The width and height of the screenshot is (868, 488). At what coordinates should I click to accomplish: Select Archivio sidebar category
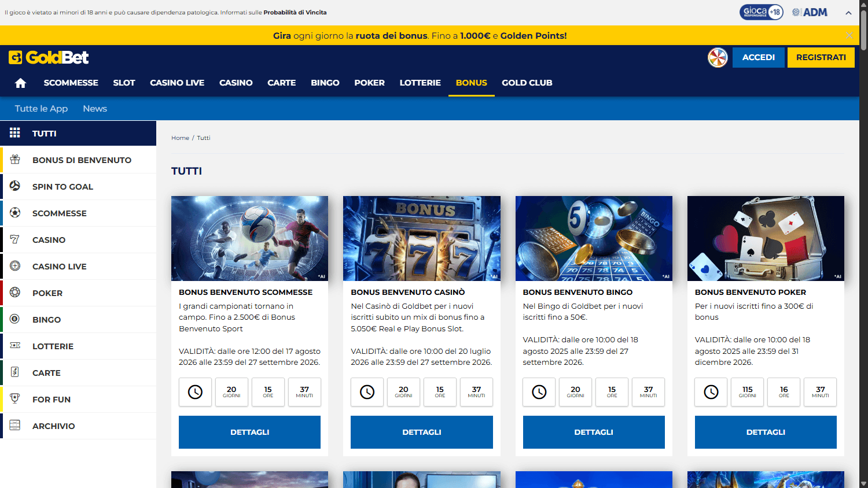[x=78, y=426]
